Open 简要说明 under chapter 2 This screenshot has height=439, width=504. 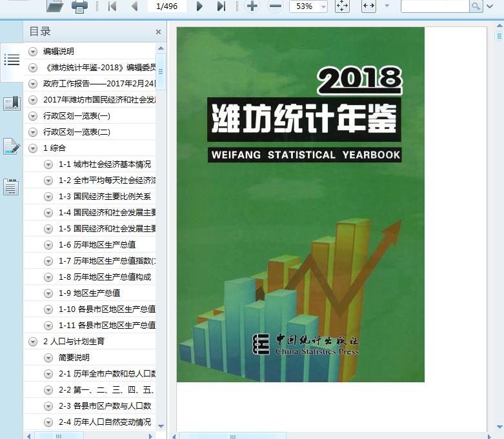point(74,357)
